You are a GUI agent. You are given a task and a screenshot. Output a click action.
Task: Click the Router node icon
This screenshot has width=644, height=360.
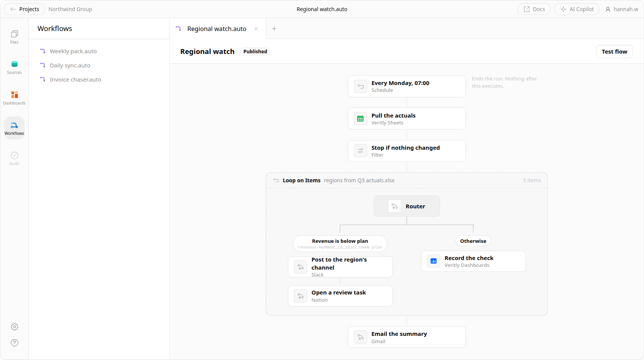click(x=394, y=206)
